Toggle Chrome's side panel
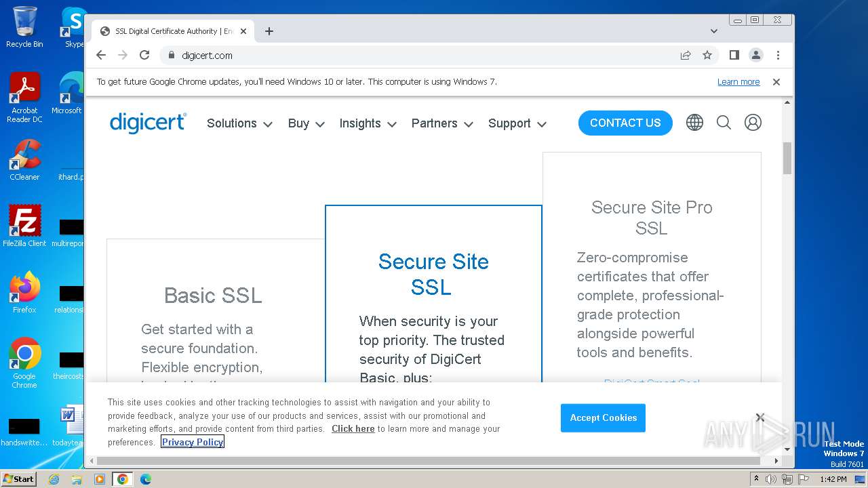This screenshot has width=868, height=488. (x=734, y=56)
